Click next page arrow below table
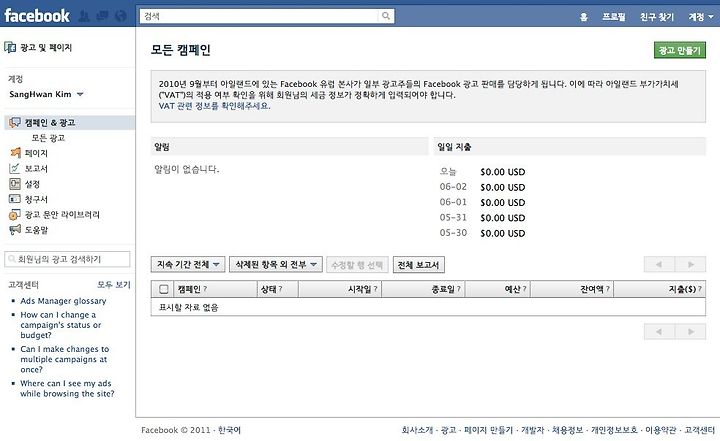The image size is (720, 441). pyautogui.click(x=690, y=332)
